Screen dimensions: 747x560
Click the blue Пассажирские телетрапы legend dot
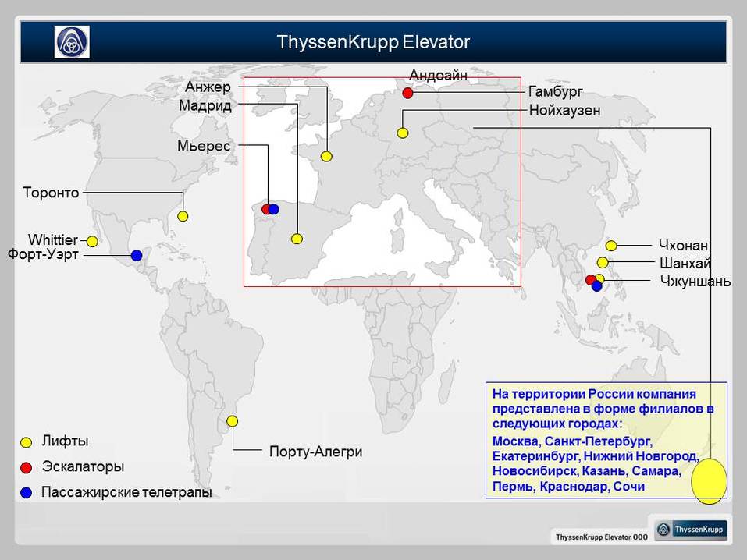tap(26, 492)
